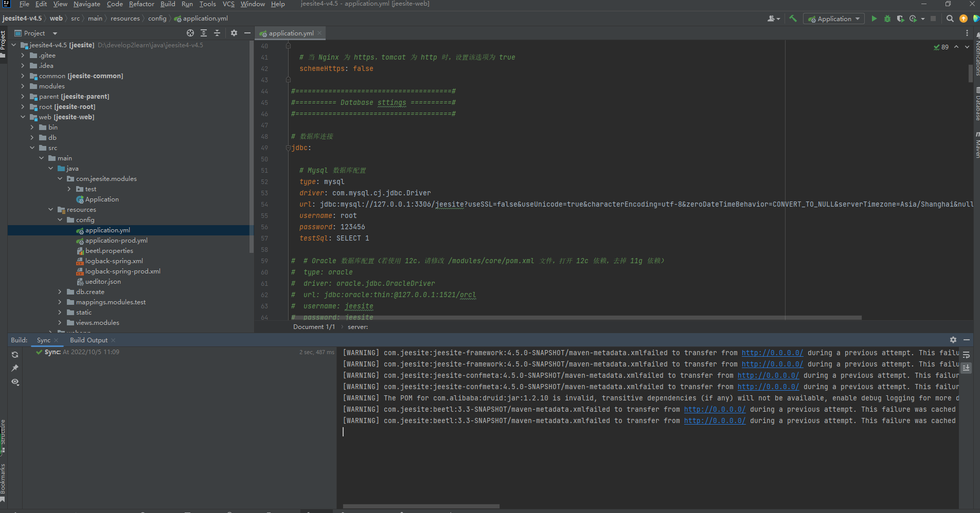Expand the .gitee folder

[x=23, y=55]
